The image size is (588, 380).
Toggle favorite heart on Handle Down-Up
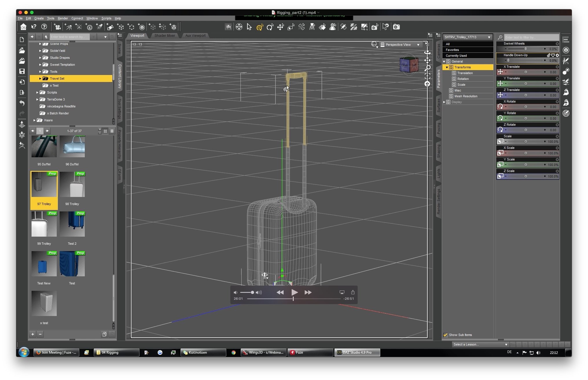coord(553,55)
